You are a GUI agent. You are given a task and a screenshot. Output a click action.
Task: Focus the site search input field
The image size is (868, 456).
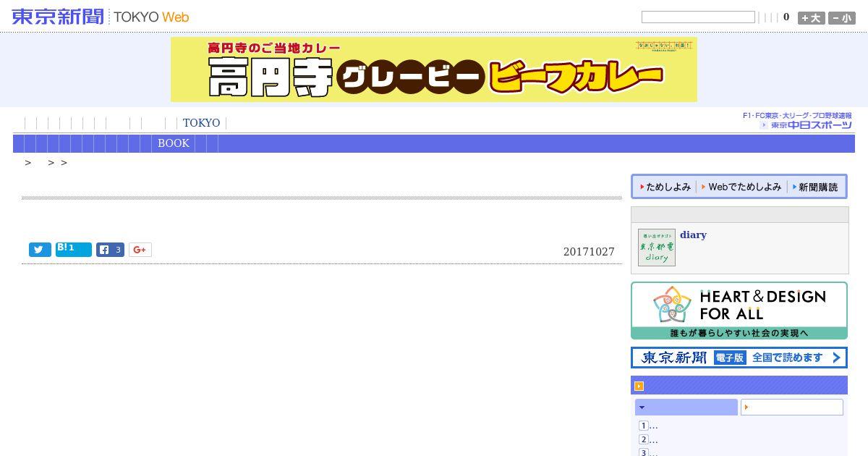(698, 17)
